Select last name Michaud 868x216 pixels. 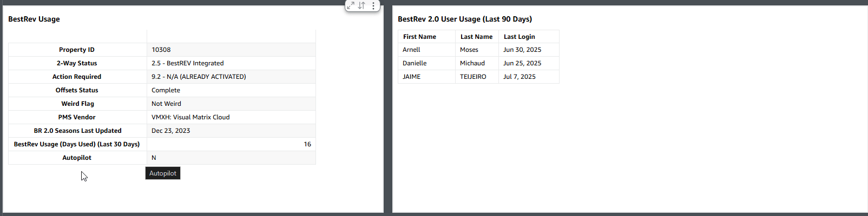[x=472, y=63]
